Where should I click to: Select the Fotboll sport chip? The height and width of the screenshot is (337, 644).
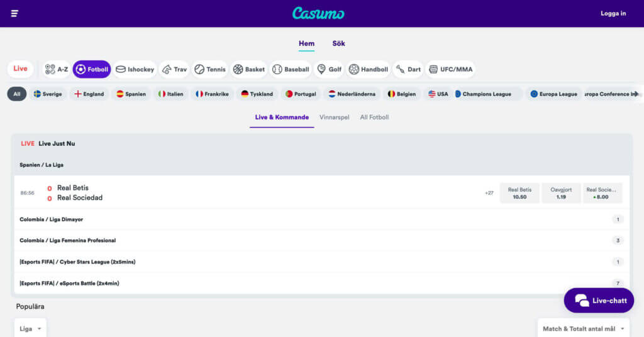(92, 69)
